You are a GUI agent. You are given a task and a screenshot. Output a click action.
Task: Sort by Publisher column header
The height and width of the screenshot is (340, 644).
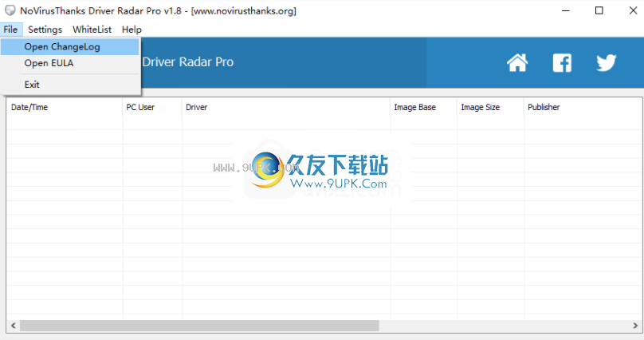click(x=583, y=107)
